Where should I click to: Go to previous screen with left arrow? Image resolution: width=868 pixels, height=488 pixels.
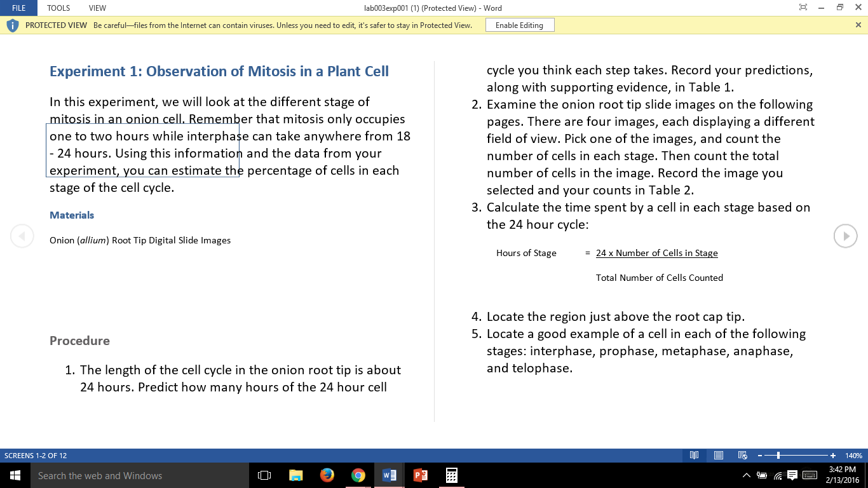click(x=22, y=236)
